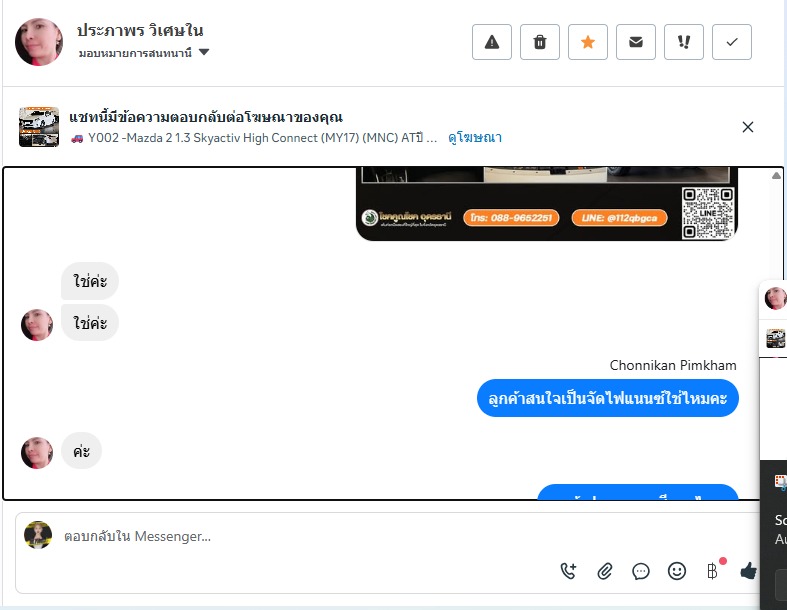Mark conversation done with checkmark button

[x=732, y=42]
